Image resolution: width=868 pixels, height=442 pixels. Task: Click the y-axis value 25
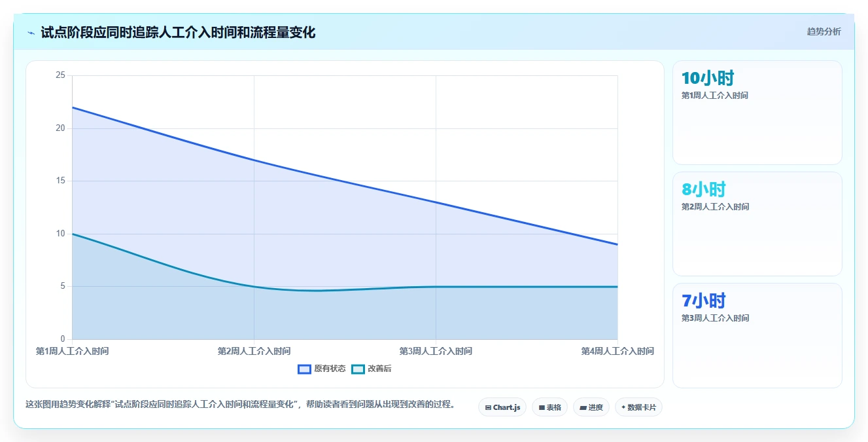click(60, 75)
